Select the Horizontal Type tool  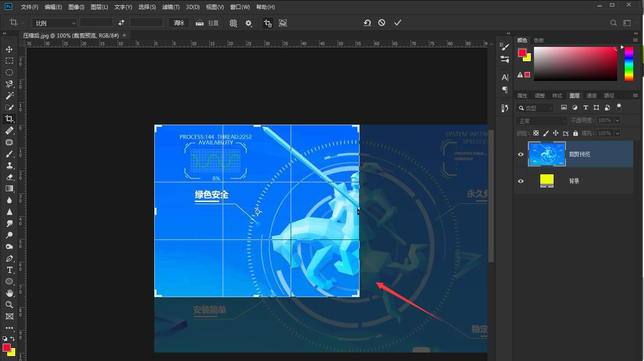click(x=9, y=270)
